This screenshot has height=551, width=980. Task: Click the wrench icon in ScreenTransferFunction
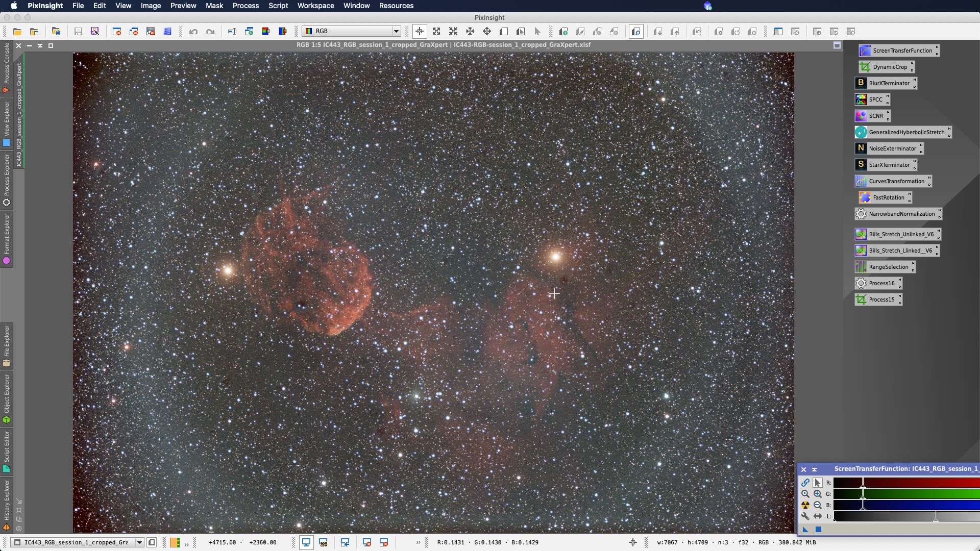click(805, 516)
